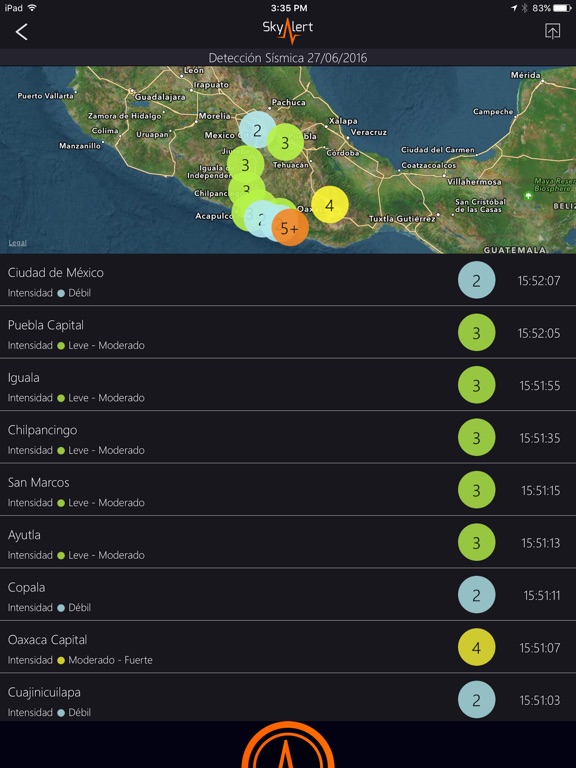Tap the intensity 3 badge for San Marcos

pos(476,490)
